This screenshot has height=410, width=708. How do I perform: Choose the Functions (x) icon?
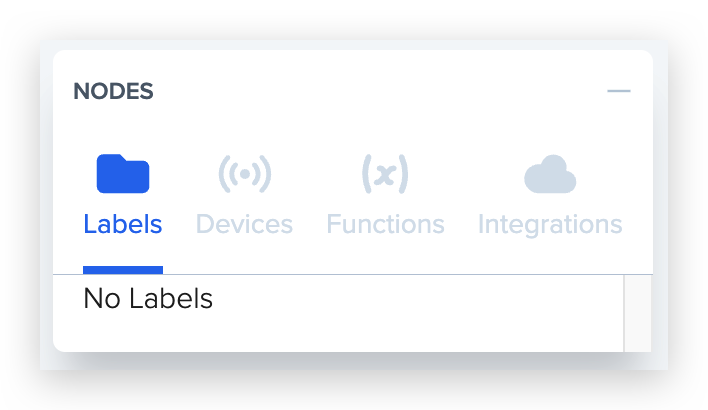(x=385, y=174)
